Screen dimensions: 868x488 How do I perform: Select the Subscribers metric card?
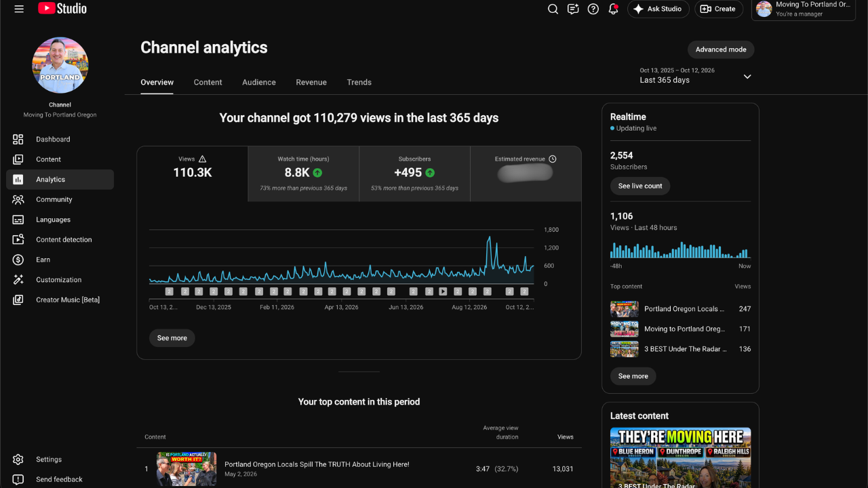pos(414,174)
